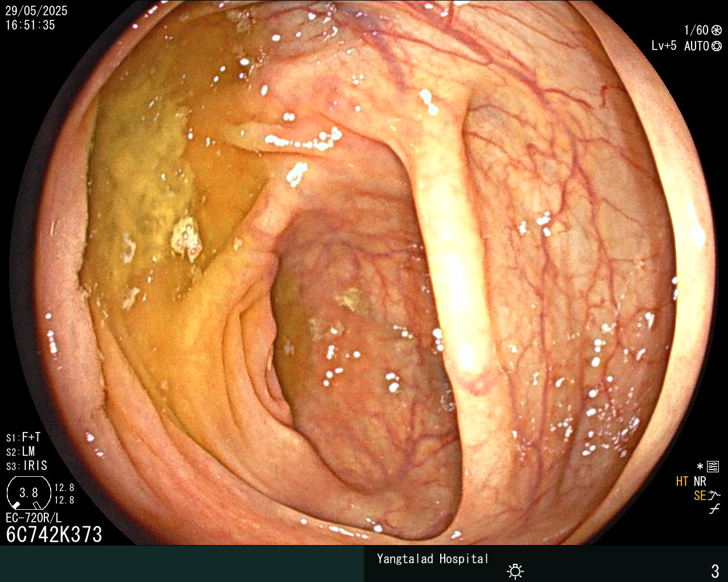The width and height of the screenshot is (728, 582).
Task: Click the date 29/05/2025
Action: (x=36, y=11)
